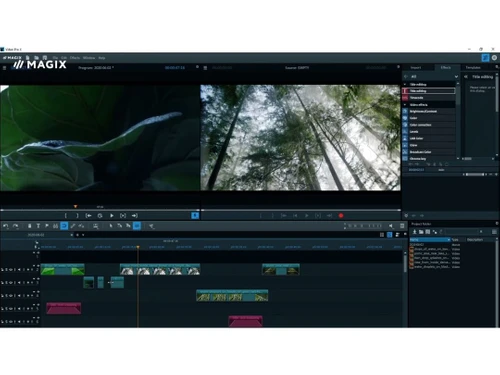Viewport: 500px width, 375px height.
Task: Select the Timecode effect entry
Action: point(429,98)
